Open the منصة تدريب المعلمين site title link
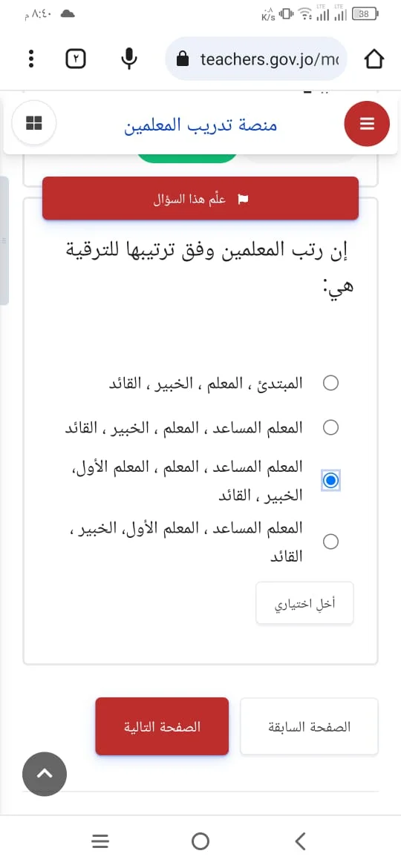The width and height of the screenshot is (401, 868). click(200, 125)
